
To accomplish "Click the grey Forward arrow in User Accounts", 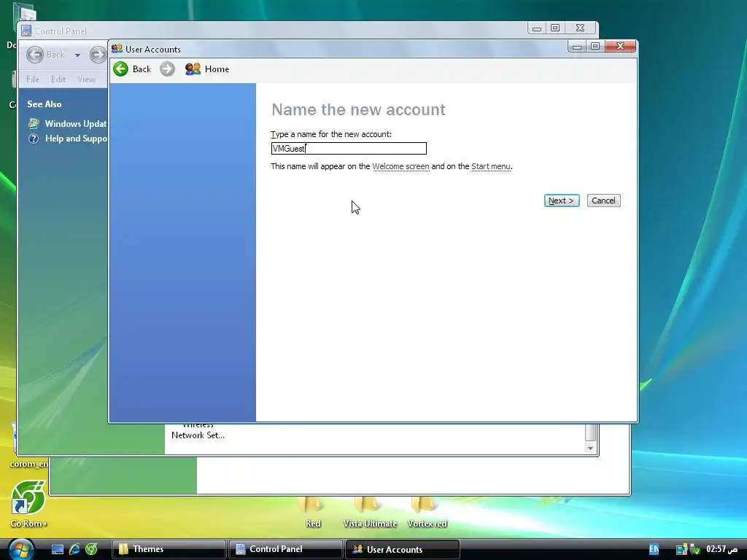I will (167, 69).
